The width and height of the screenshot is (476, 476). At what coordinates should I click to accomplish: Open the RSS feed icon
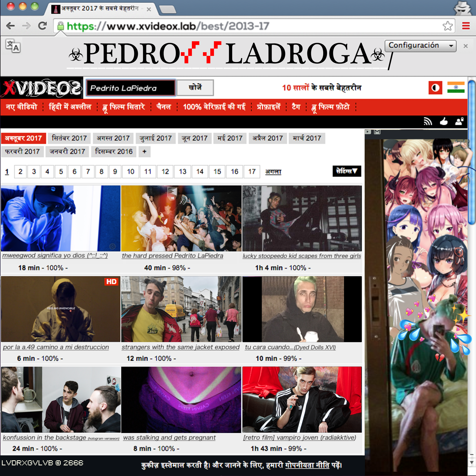tap(428, 122)
